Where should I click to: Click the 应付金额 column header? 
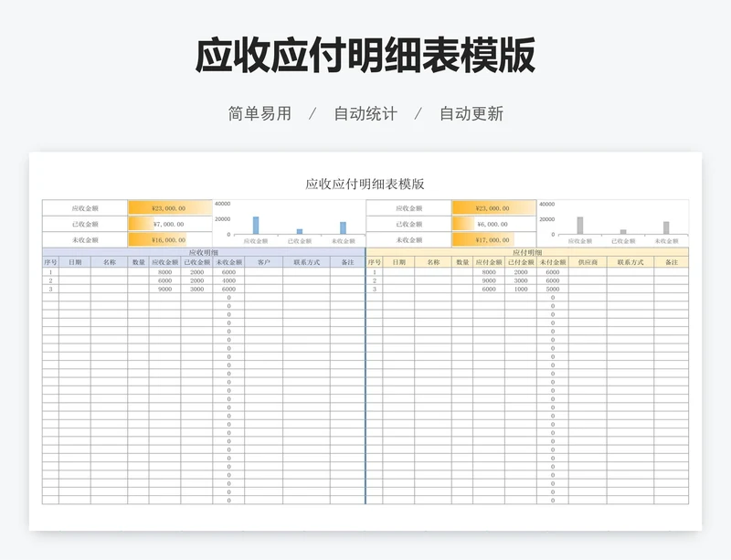[489, 262]
